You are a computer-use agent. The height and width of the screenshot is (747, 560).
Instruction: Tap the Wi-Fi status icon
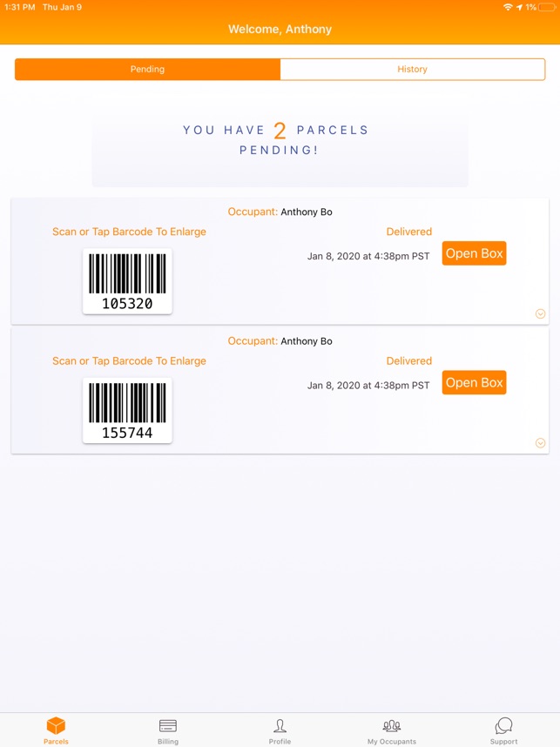point(508,7)
